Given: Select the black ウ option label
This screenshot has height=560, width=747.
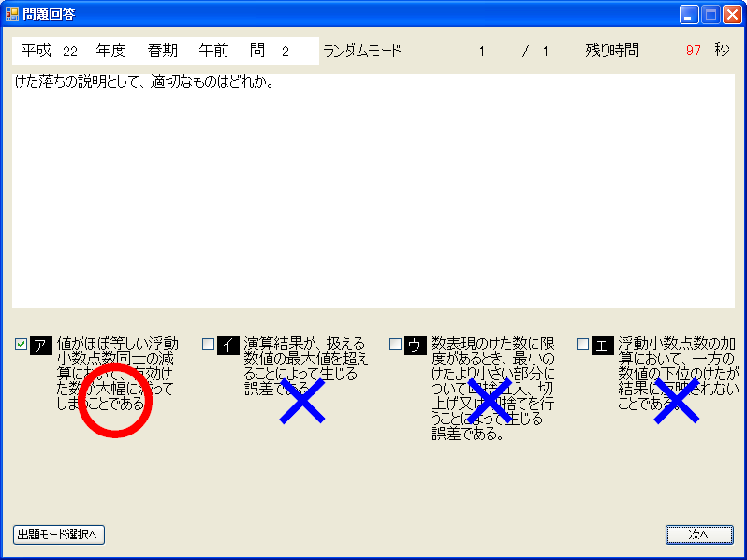Looking at the screenshot, I should point(416,346).
